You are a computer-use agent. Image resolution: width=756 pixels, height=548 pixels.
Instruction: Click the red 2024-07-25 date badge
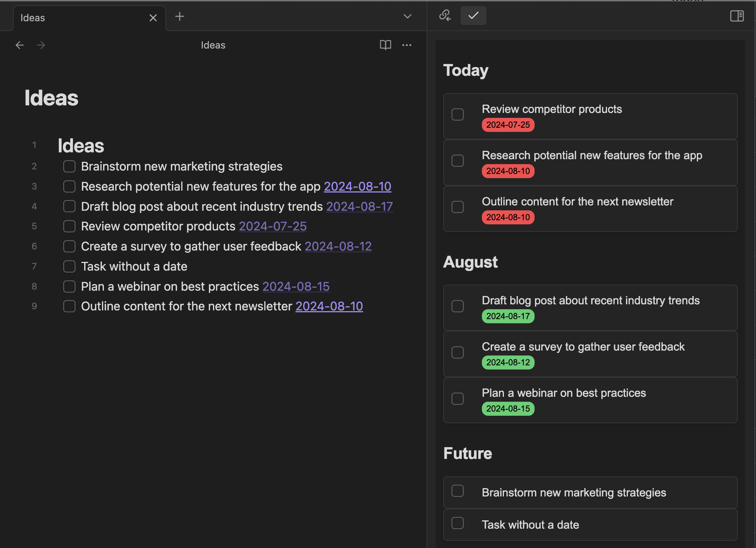[508, 125]
